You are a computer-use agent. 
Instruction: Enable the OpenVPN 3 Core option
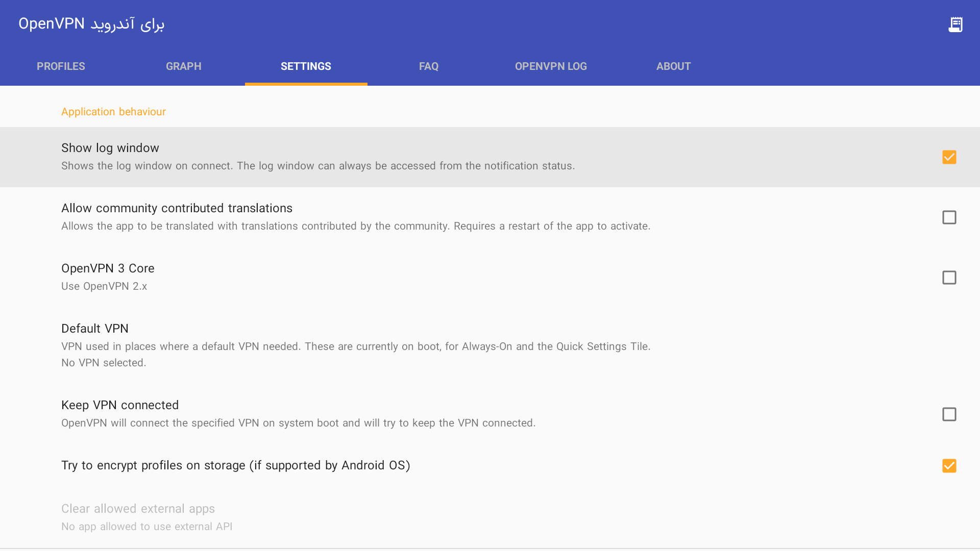(x=949, y=277)
